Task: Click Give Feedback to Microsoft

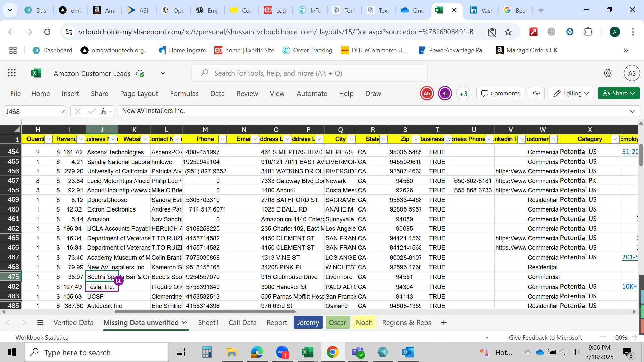Action: [545, 337]
